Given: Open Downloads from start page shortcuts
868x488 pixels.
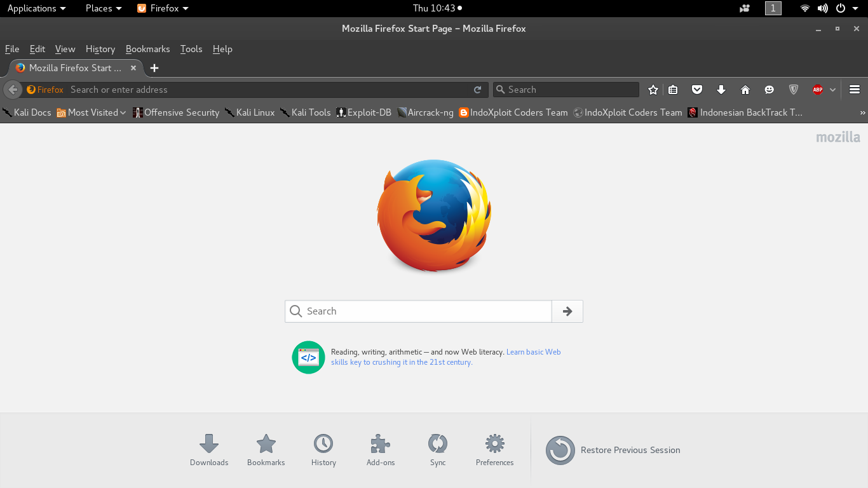Looking at the screenshot, I should [x=209, y=450].
